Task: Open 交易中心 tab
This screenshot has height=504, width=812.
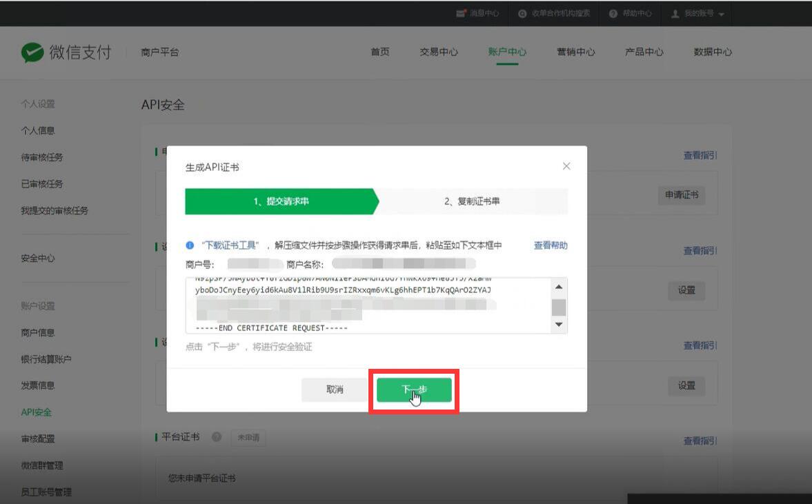Action: 439,52
